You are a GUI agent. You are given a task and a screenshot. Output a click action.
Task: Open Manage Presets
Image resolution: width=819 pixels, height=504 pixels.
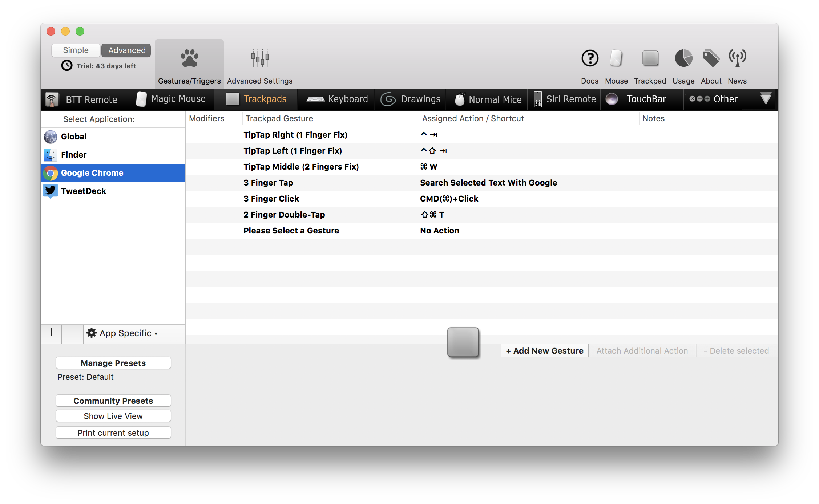[x=113, y=363]
